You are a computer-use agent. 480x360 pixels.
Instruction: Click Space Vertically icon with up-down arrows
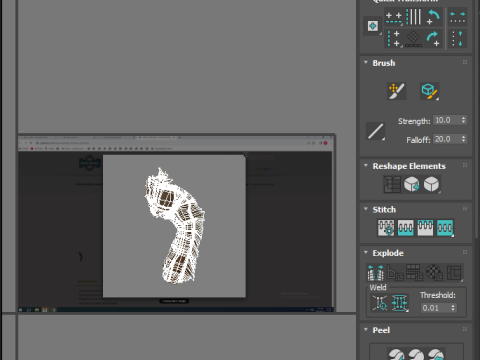pos(457,39)
